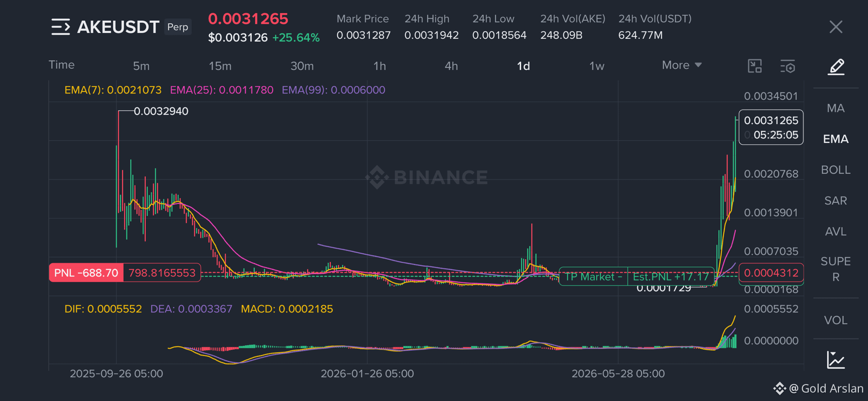Click the 24h Vol(USDT) value 624.77M
This screenshot has height=401, width=868.
coord(640,35)
